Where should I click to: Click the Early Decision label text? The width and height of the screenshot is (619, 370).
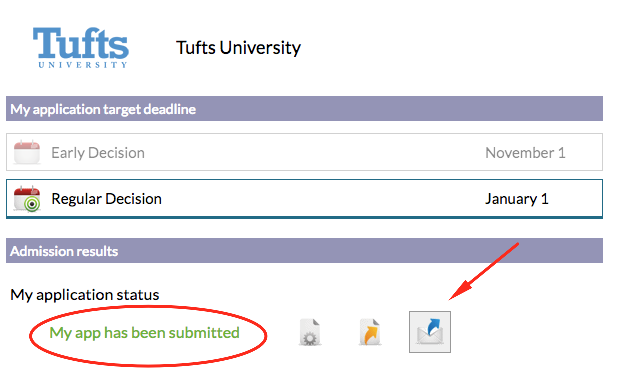(x=98, y=153)
